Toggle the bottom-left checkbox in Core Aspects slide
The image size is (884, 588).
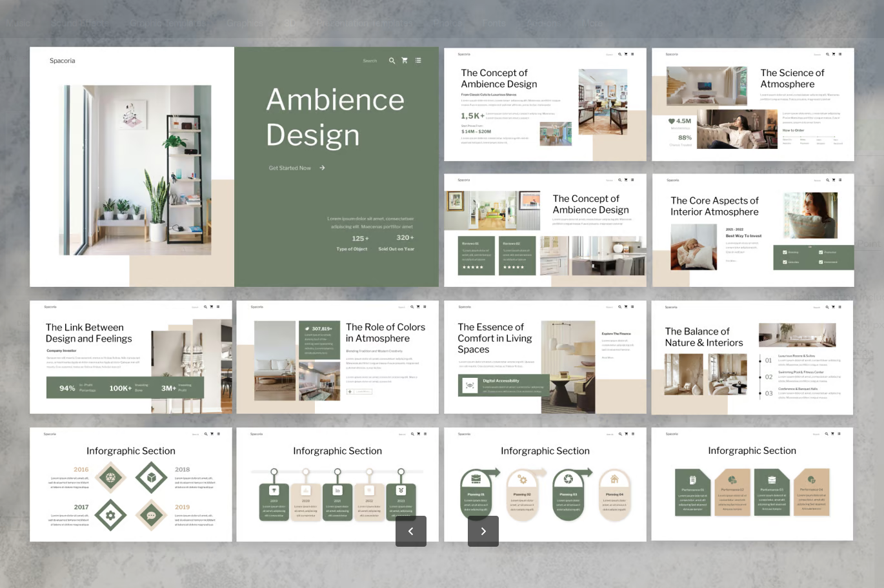pos(785,262)
